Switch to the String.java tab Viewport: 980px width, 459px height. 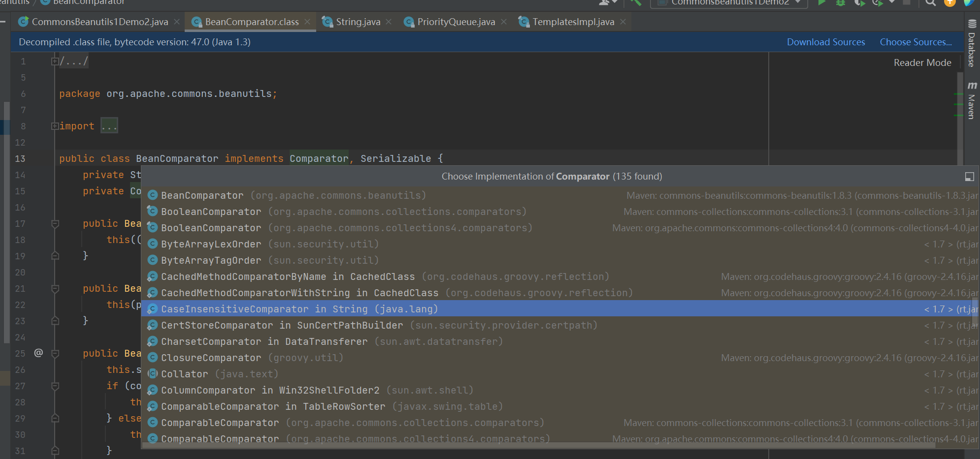(358, 22)
